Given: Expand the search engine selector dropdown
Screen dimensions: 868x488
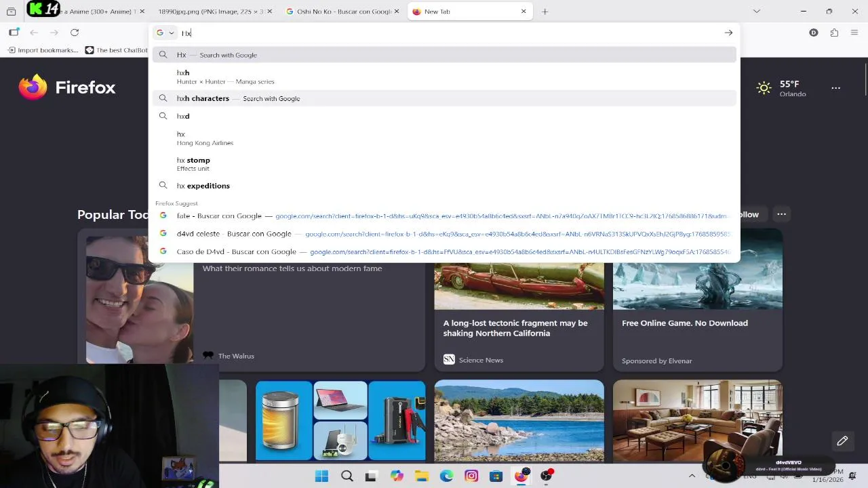Looking at the screenshot, I should pos(165,33).
